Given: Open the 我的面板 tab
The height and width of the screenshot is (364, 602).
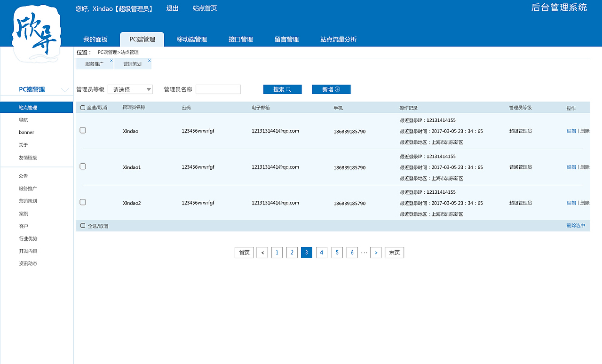Looking at the screenshot, I should [95, 40].
